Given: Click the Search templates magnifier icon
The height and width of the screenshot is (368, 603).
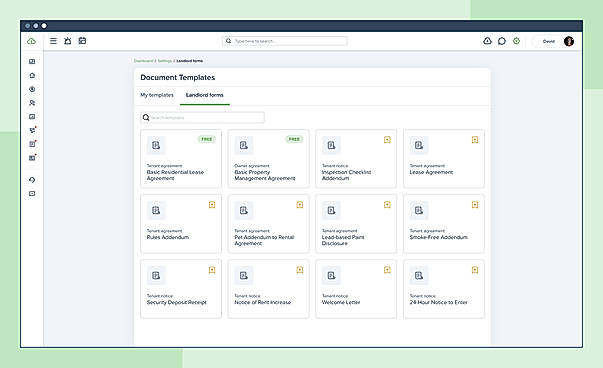Looking at the screenshot, I should tap(146, 117).
